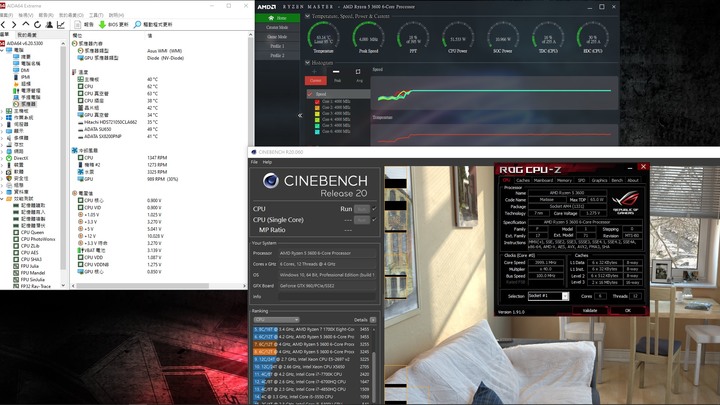The height and width of the screenshot is (405, 720).
Task: Click the Cinebench ranking Details icon button
Action: [x=373, y=320]
